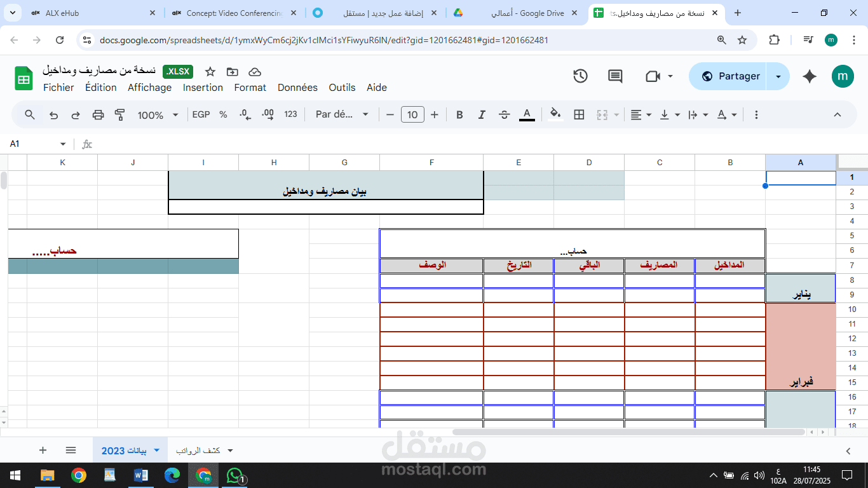
Task: Open the Outils menu
Action: tap(342, 88)
